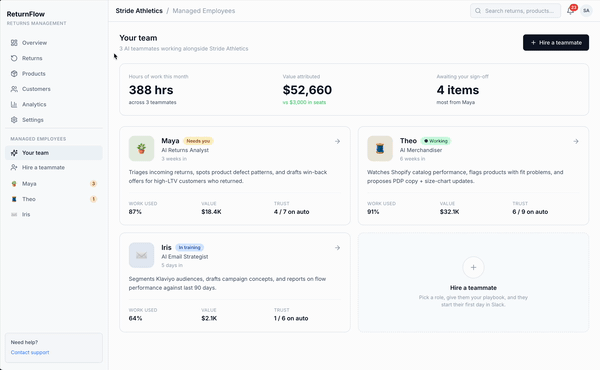Click Iris's In training status badge
The width and height of the screenshot is (600, 370).
coord(189,247)
